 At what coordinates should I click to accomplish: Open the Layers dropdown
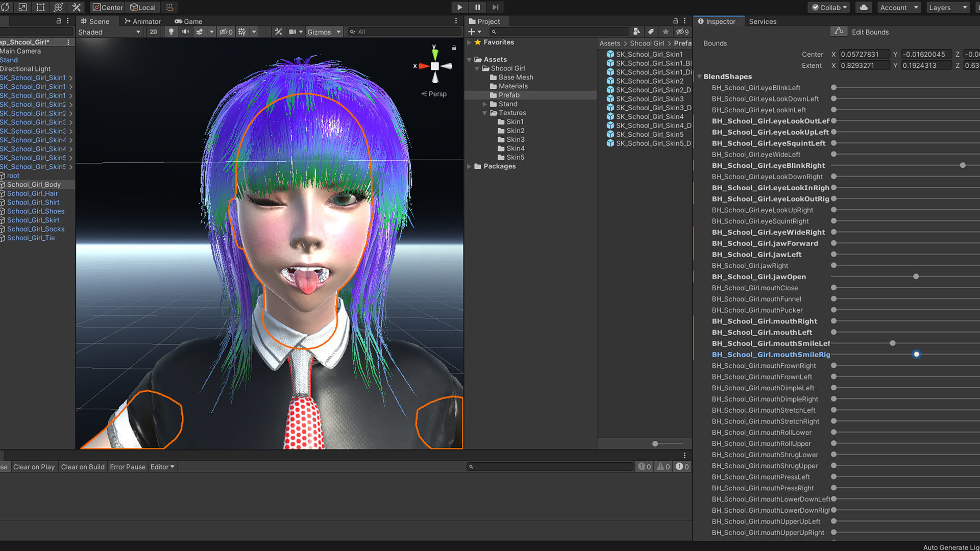tap(948, 7)
